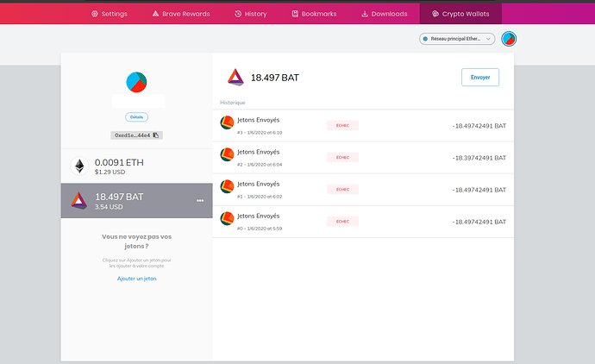Click the identicon of transaction #2

(227, 154)
